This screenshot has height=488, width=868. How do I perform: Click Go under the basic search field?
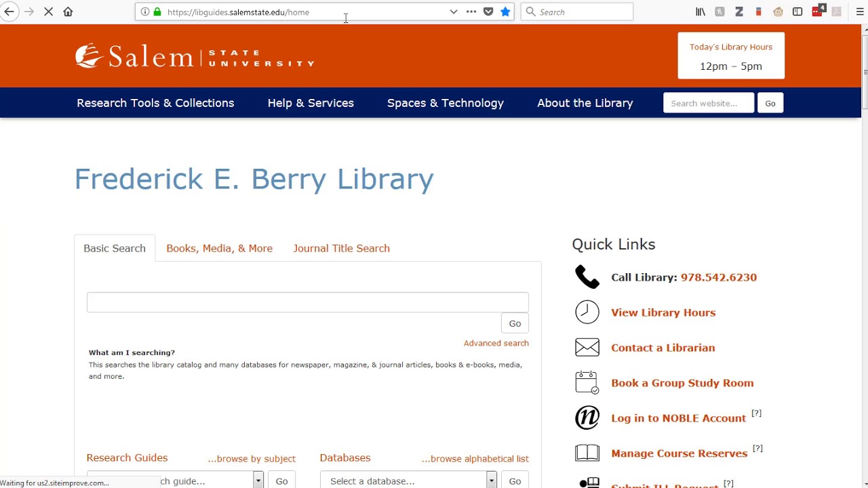point(515,323)
